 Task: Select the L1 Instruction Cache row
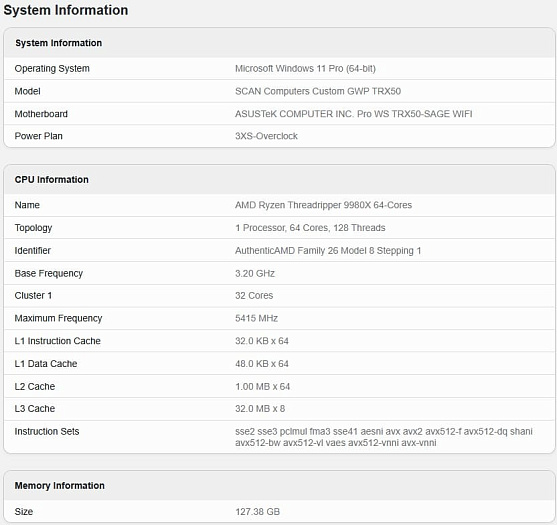(x=279, y=341)
